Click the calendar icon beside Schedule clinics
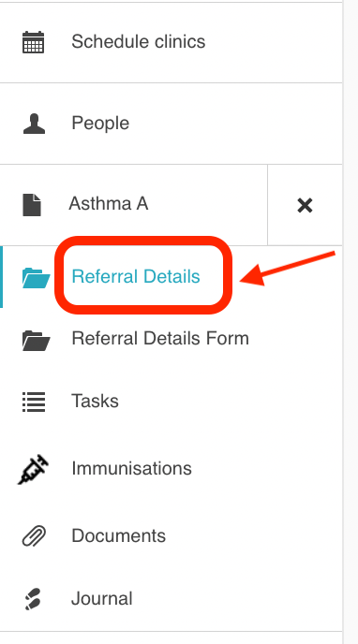Image resolution: width=358 pixels, height=644 pixels. [x=33, y=42]
